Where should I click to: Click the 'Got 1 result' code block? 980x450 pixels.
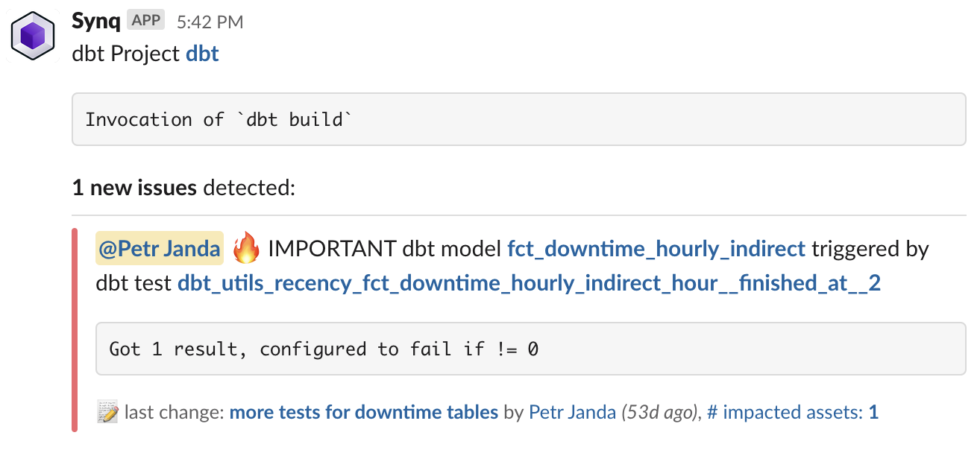coord(531,349)
